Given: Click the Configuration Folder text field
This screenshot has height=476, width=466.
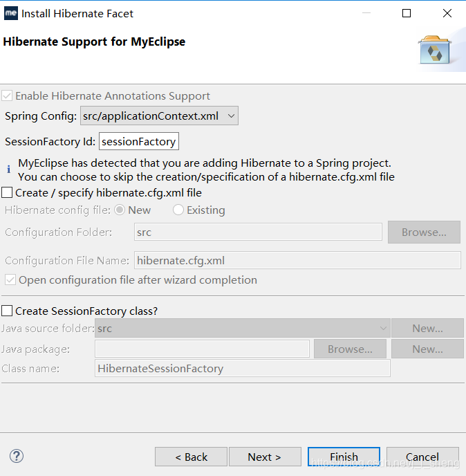Looking at the screenshot, I should coord(258,232).
